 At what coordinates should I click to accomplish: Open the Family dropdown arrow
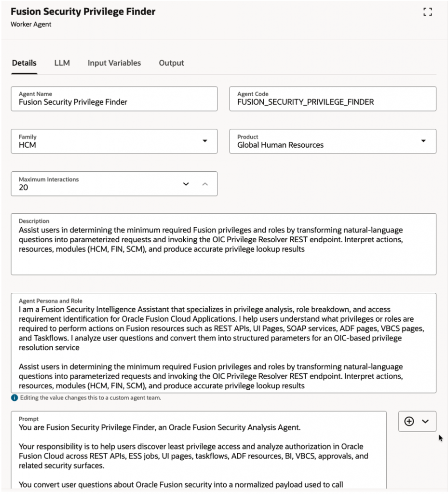click(205, 141)
